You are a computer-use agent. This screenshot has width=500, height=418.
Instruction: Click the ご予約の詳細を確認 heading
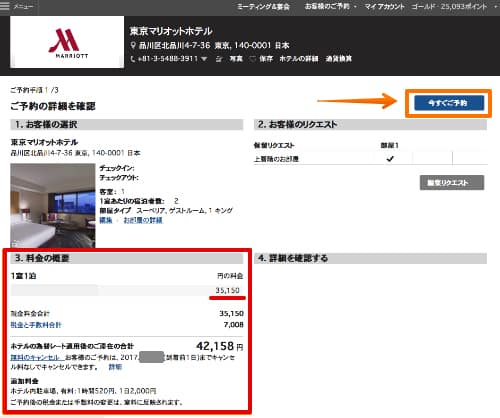[53, 106]
